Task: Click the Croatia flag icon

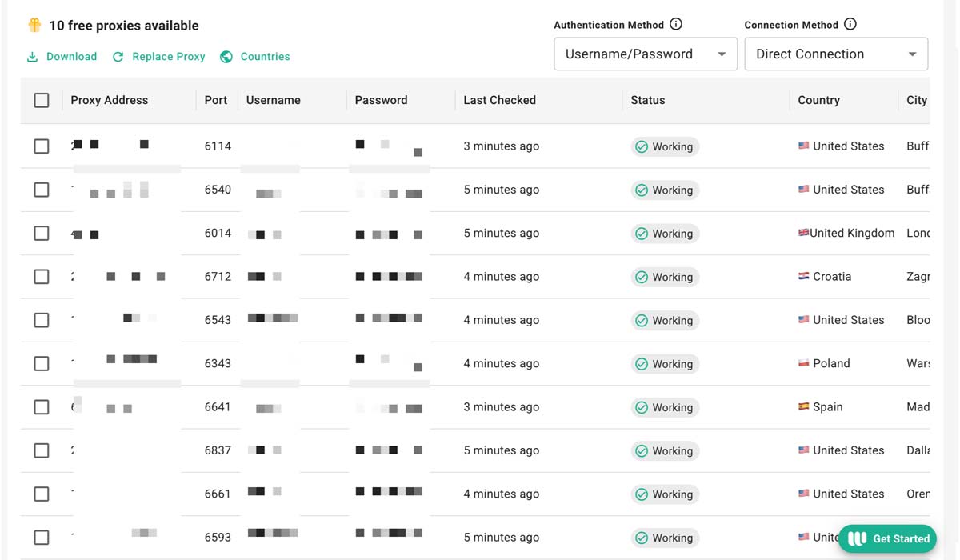Action: [804, 277]
